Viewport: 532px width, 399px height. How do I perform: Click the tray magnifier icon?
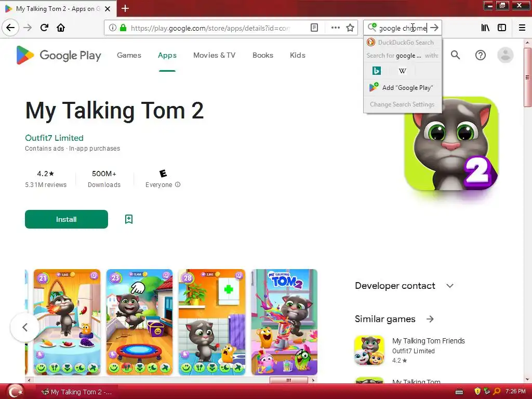(x=497, y=392)
